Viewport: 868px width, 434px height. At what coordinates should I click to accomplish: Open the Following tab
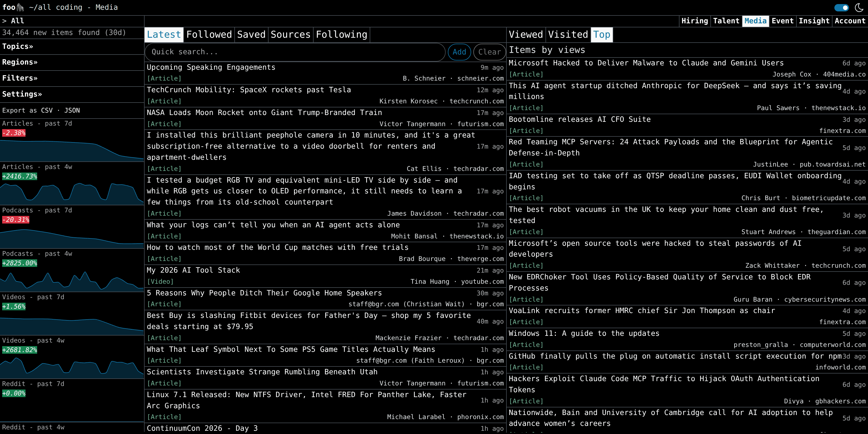coord(342,35)
